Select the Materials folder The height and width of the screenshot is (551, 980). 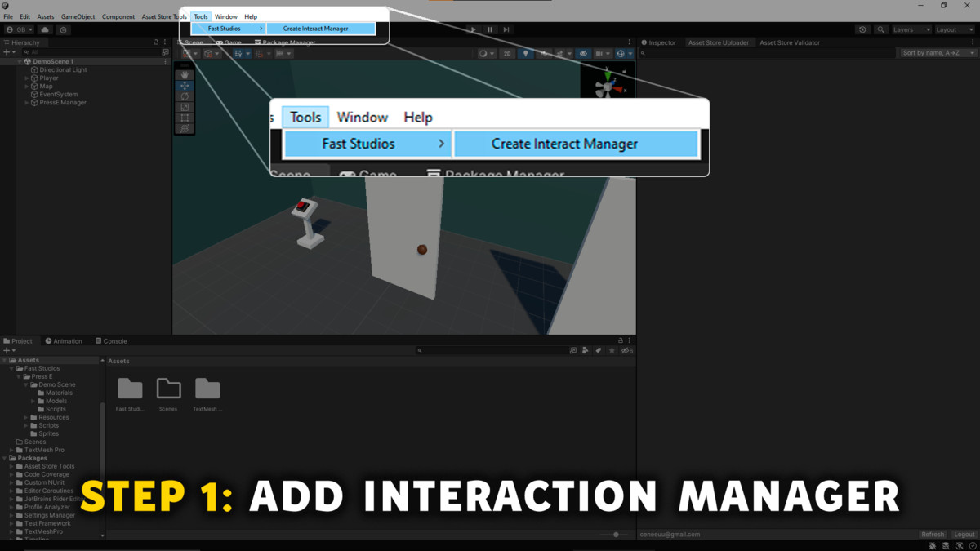click(55, 393)
